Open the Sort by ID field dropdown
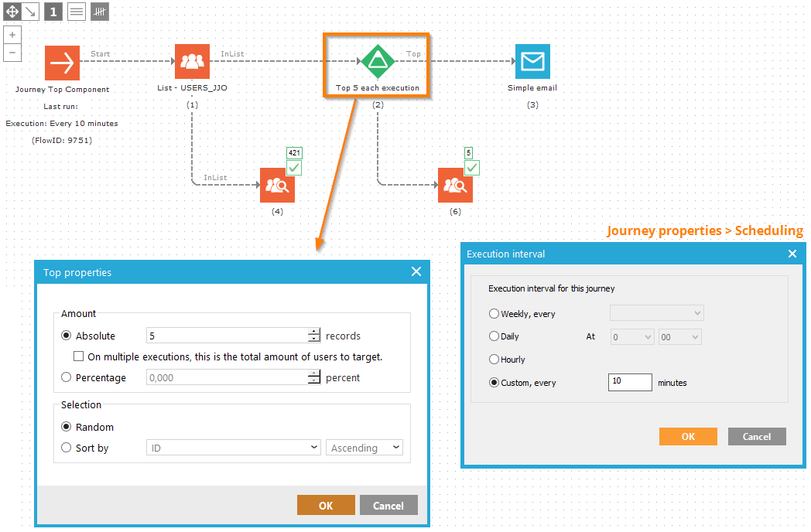 tap(233, 448)
